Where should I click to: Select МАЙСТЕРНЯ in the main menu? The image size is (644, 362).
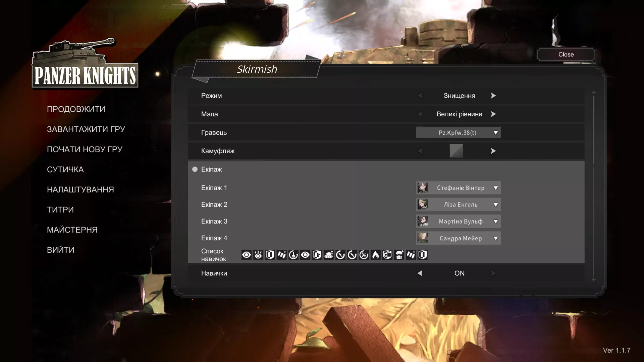(x=72, y=230)
